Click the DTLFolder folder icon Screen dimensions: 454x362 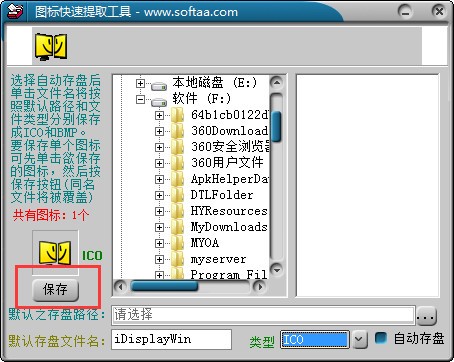coord(178,195)
